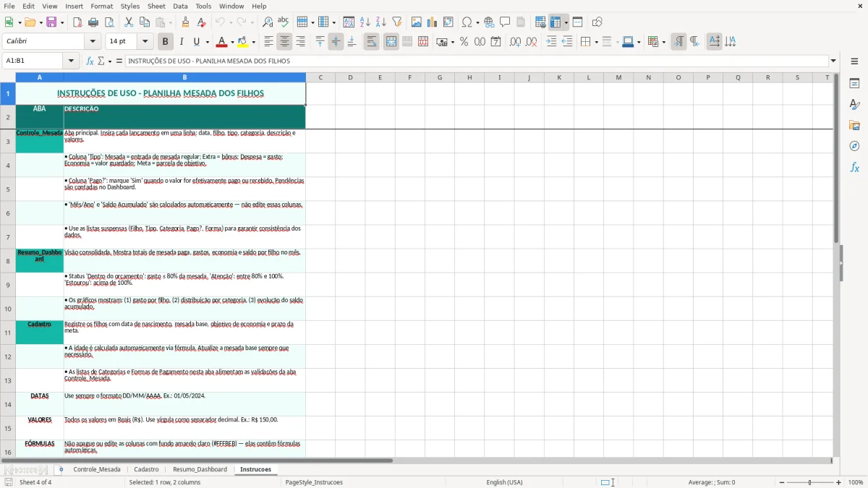Click the Format as Percent icon

[464, 42]
